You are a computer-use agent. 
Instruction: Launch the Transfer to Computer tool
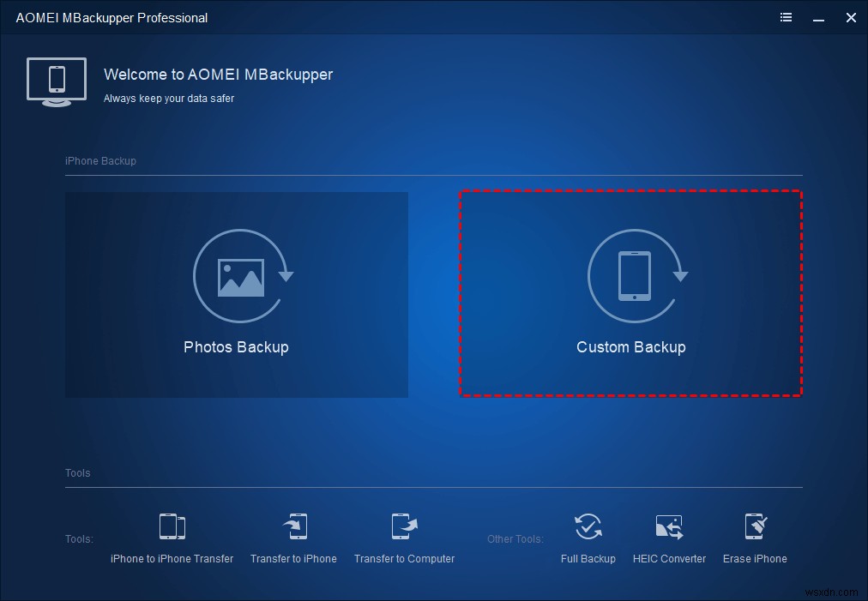[x=404, y=538]
